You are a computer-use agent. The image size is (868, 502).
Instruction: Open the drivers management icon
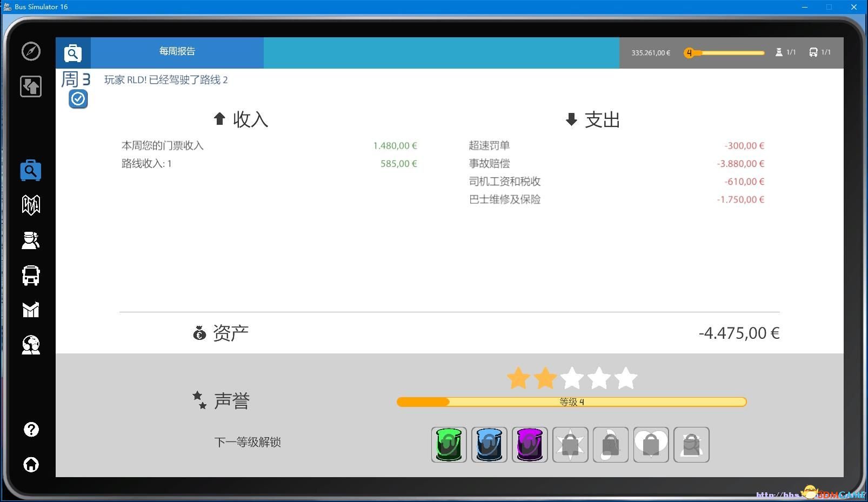click(x=31, y=240)
